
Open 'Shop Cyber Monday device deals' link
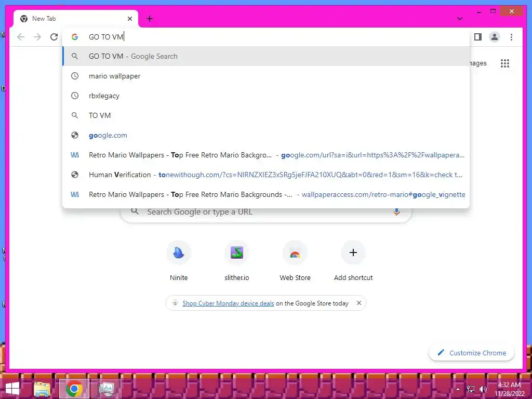point(228,303)
